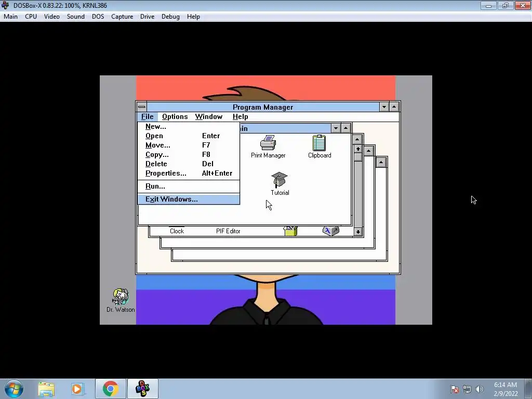Choose Copy... from the File menu
This screenshot has width=532, height=399.
coord(189,154)
